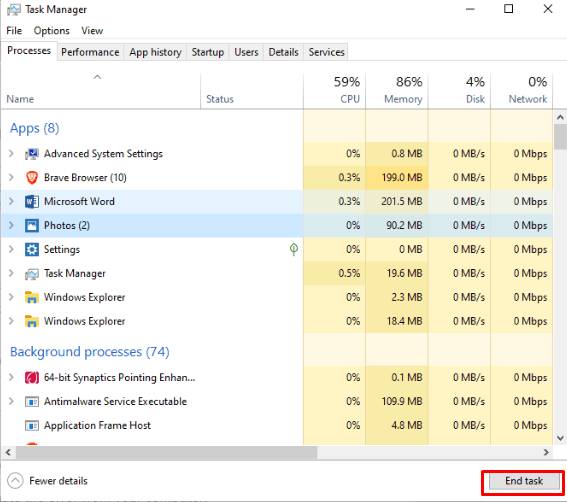Image resolution: width=567 pixels, height=502 pixels.
Task: Click the Apps (8) group heading
Action: [x=34, y=128]
